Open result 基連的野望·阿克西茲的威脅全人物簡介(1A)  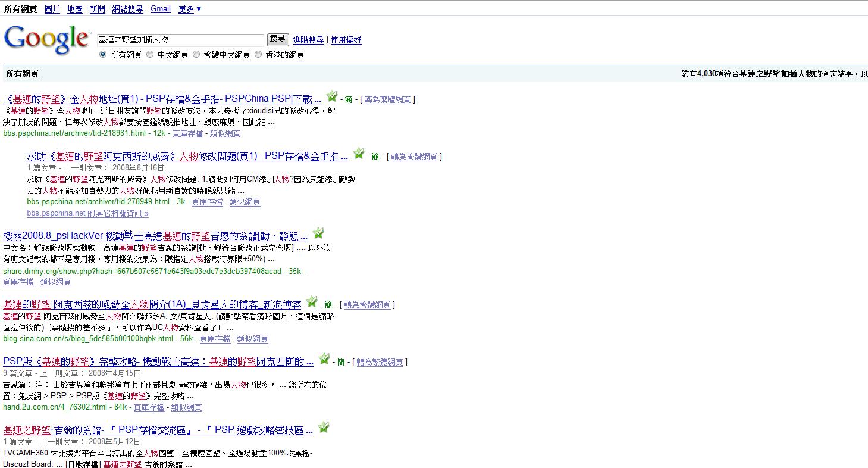(x=152, y=304)
